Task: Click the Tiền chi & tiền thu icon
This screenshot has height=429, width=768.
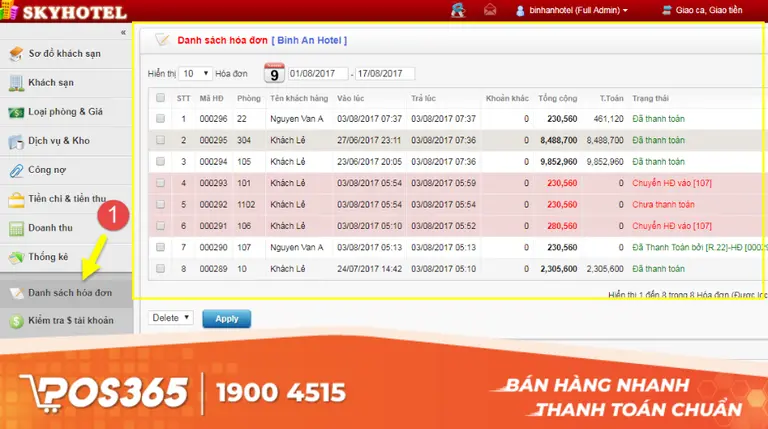Action: (x=16, y=199)
